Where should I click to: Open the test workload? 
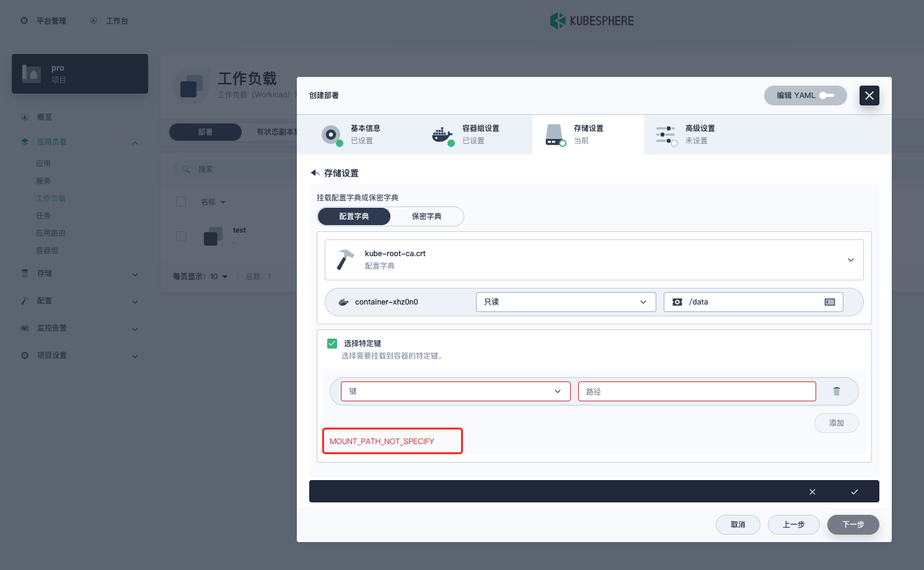[239, 230]
